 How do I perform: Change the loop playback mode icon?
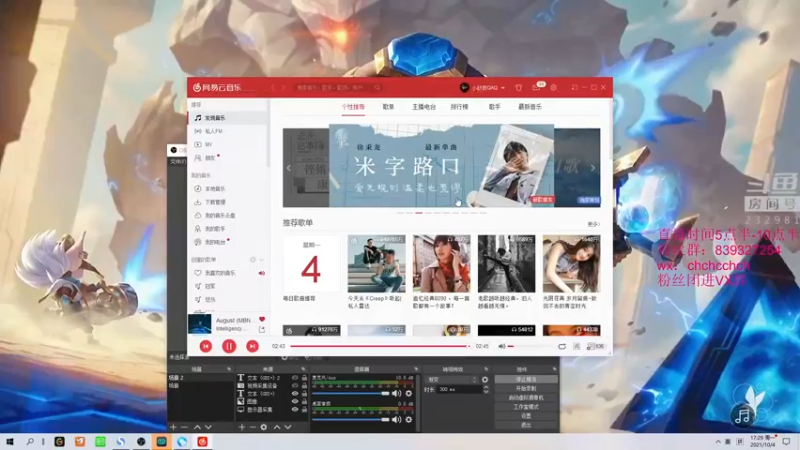[562, 346]
